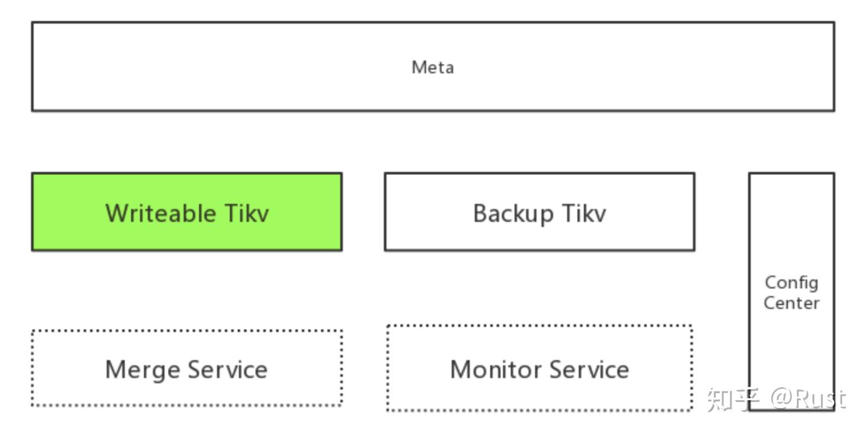Click the "Meta" text label
Image resolution: width=868 pixels, height=434 pixels.
pos(433,67)
